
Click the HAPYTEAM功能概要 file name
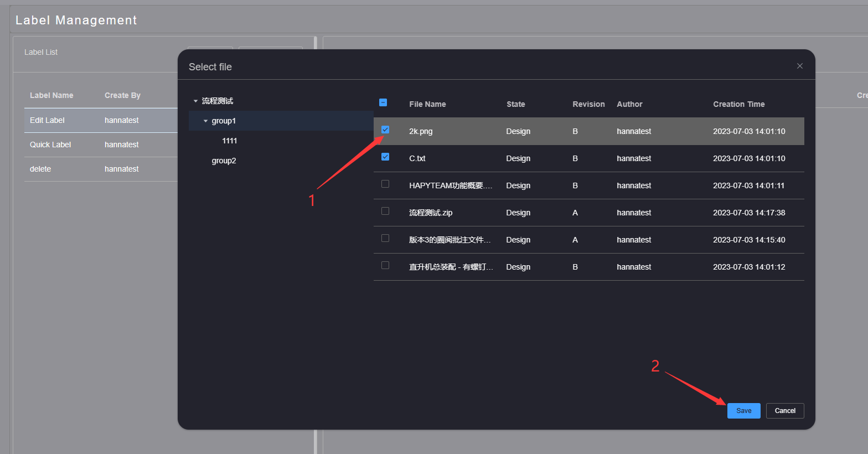[451, 185]
